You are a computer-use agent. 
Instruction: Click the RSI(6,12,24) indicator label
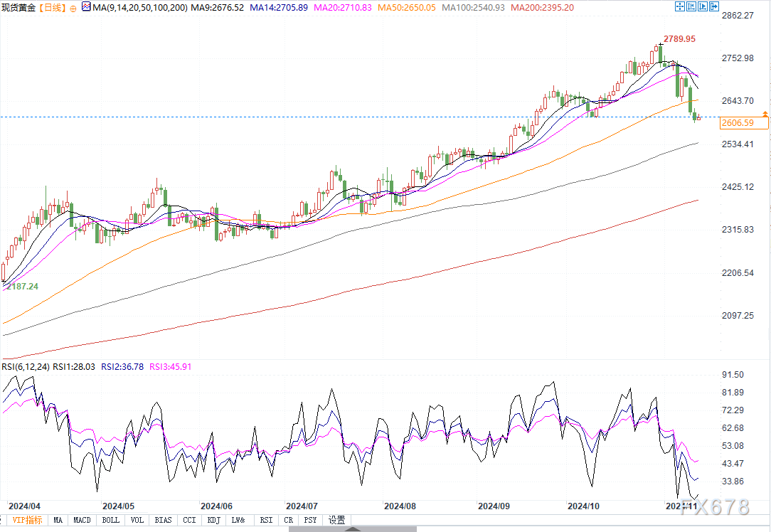coord(26,367)
